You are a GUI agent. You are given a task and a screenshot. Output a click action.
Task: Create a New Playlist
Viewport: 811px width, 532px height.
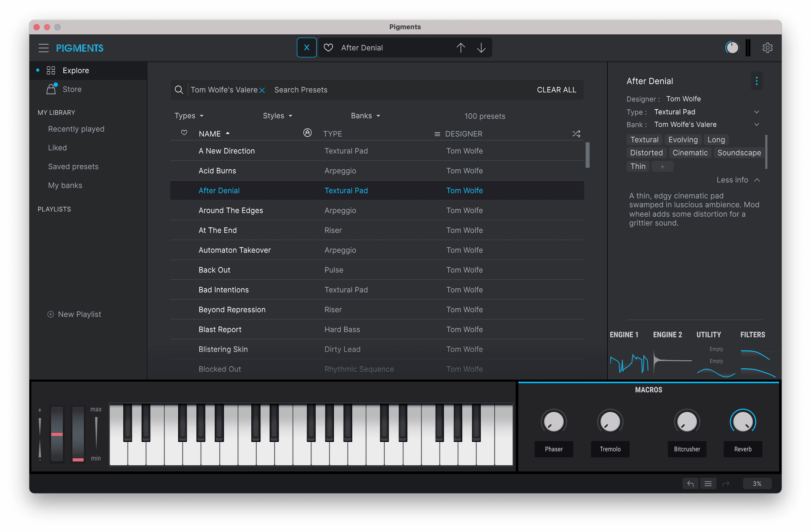pos(74,314)
